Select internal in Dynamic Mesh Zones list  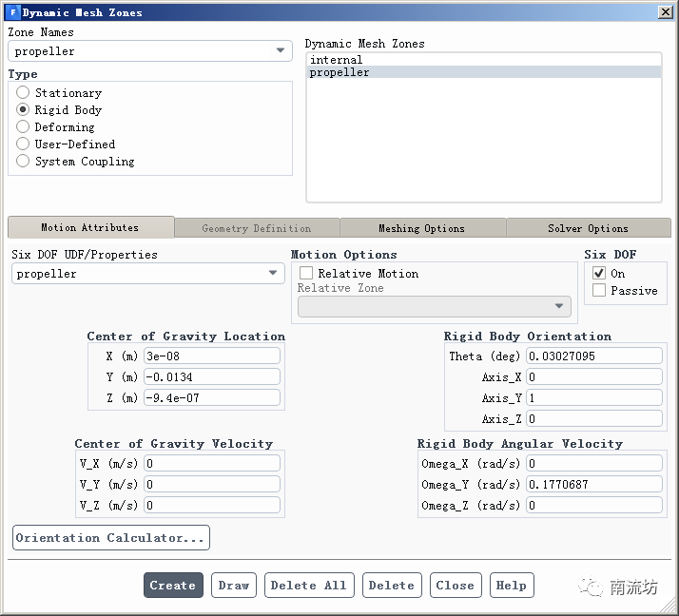(337, 60)
